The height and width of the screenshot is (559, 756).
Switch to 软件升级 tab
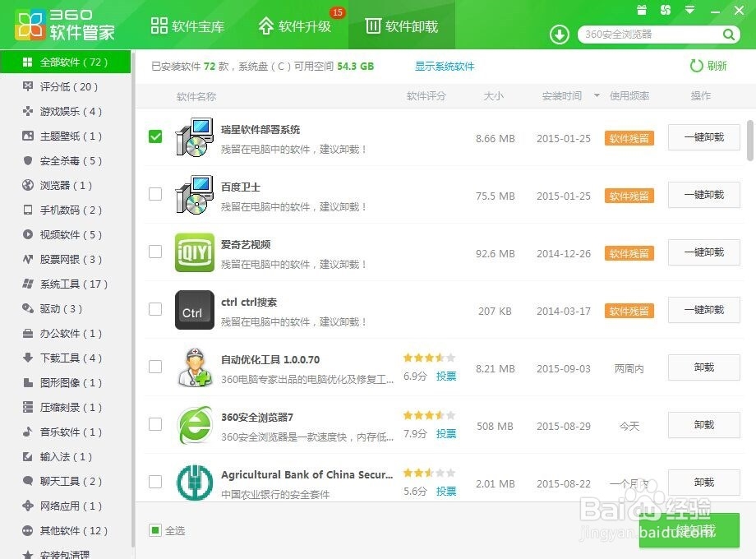[x=294, y=25]
